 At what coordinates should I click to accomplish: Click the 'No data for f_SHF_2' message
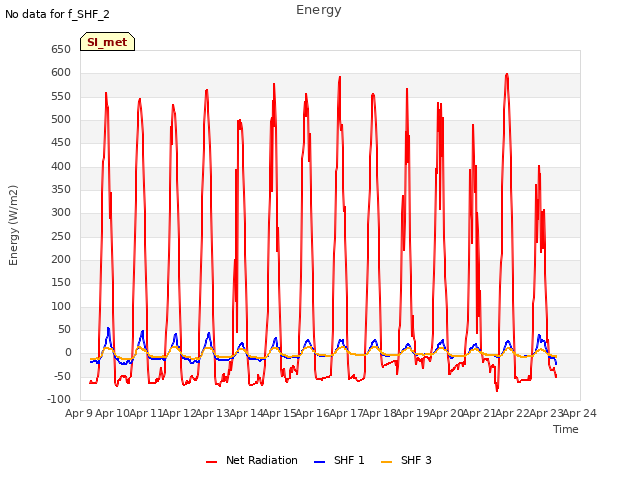coord(57,14)
